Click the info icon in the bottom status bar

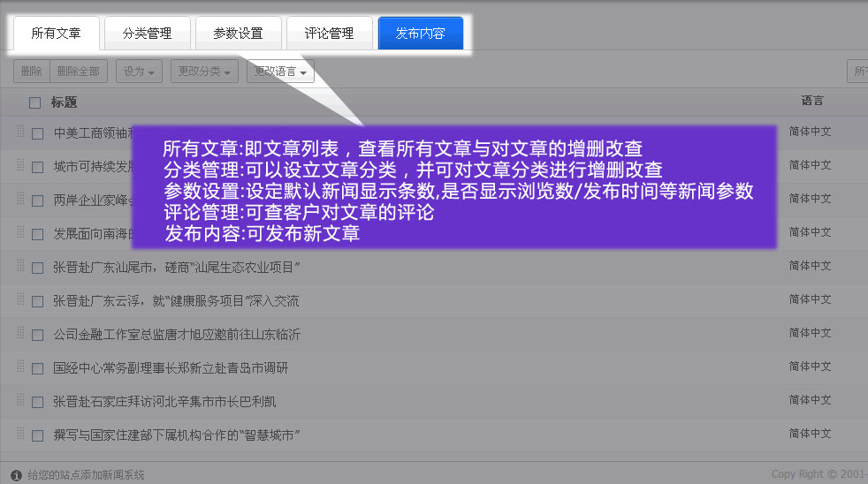(16, 474)
